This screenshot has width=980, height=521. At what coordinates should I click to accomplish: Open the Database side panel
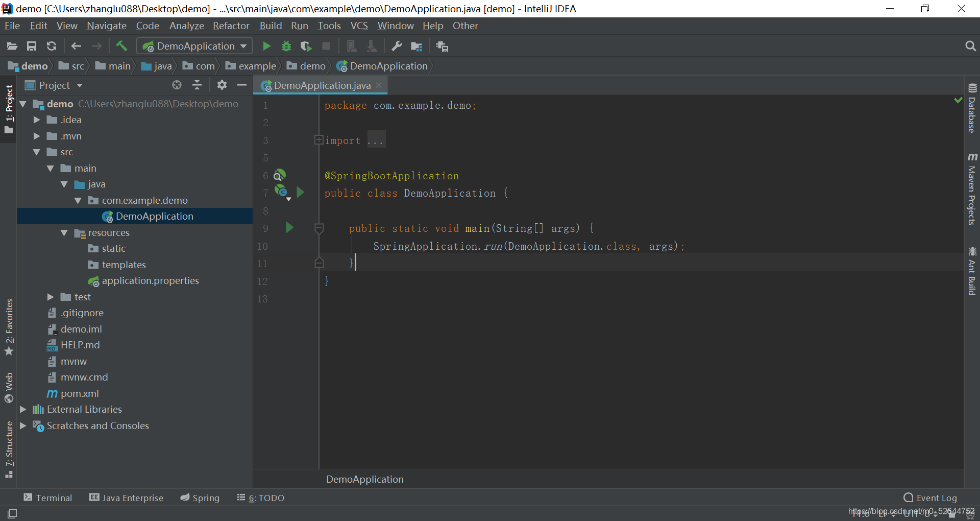tap(972, 108)
